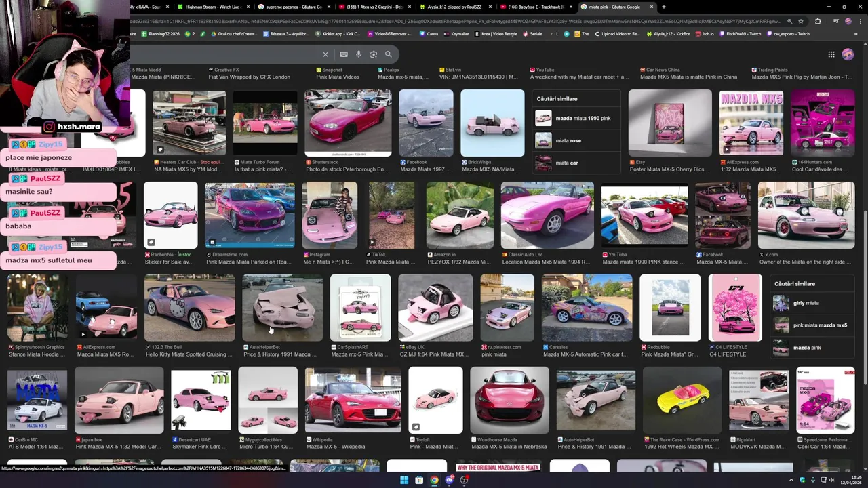
Task: Show hidden system tray icons
Action: click(x=791, y=480)
